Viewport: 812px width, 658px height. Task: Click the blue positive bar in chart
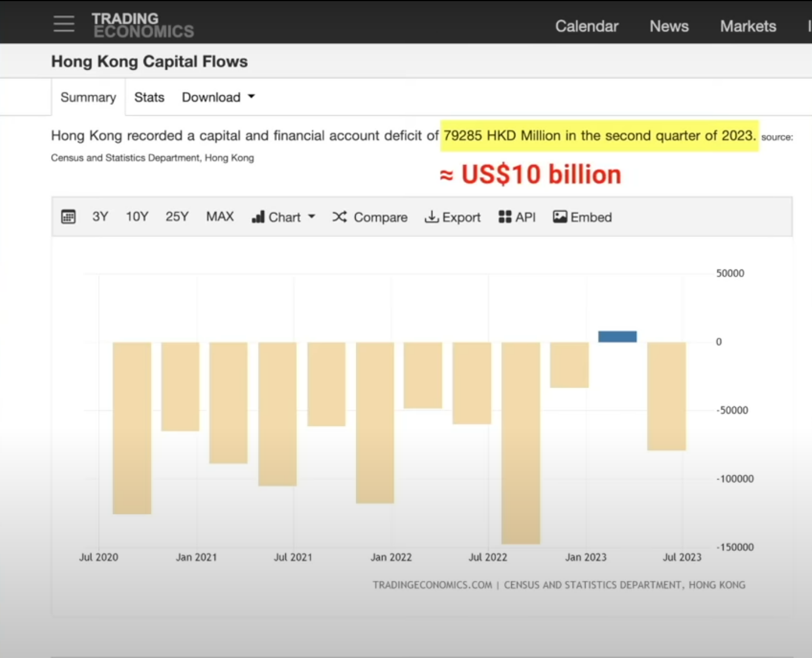617,336
